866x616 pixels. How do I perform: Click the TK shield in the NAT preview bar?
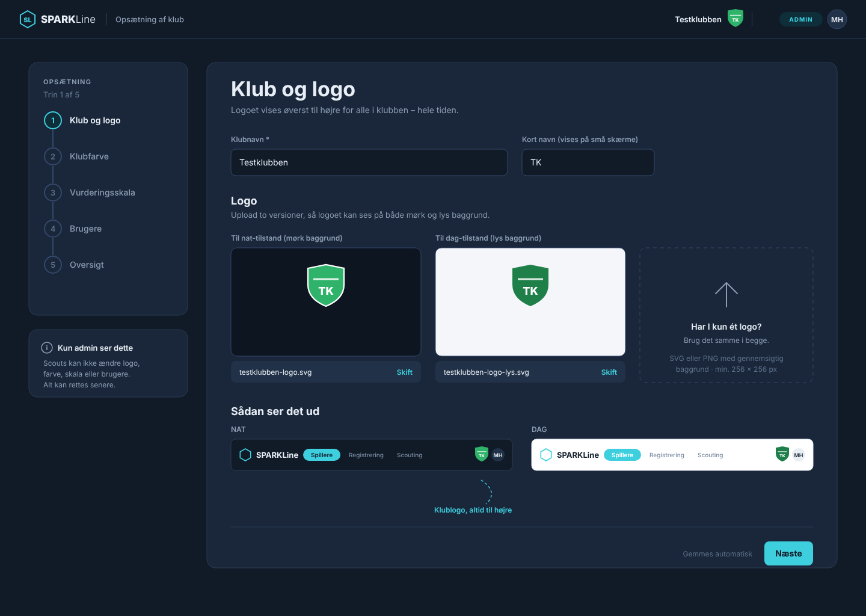coord(482,454)
